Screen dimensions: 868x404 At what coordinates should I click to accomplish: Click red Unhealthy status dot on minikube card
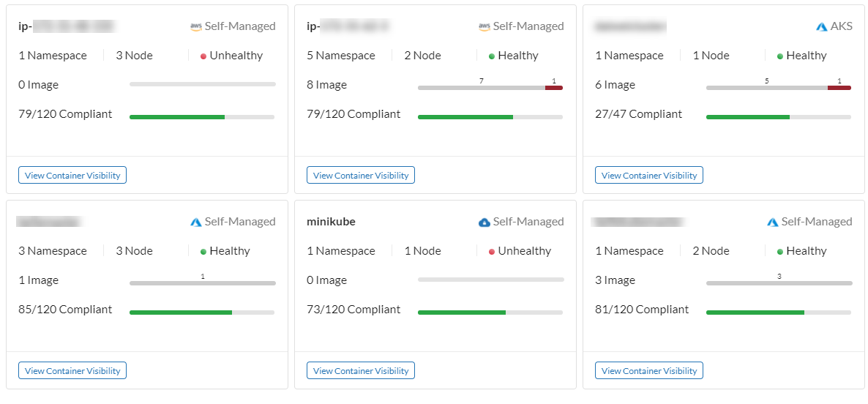492,251
